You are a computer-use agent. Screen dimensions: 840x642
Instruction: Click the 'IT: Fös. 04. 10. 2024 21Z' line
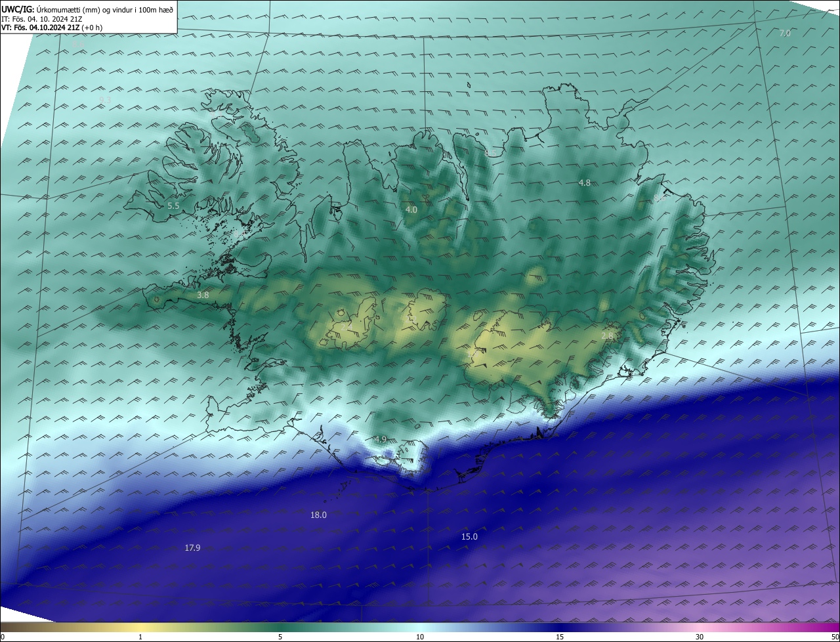pyautogui.click(x=41, y=18)
